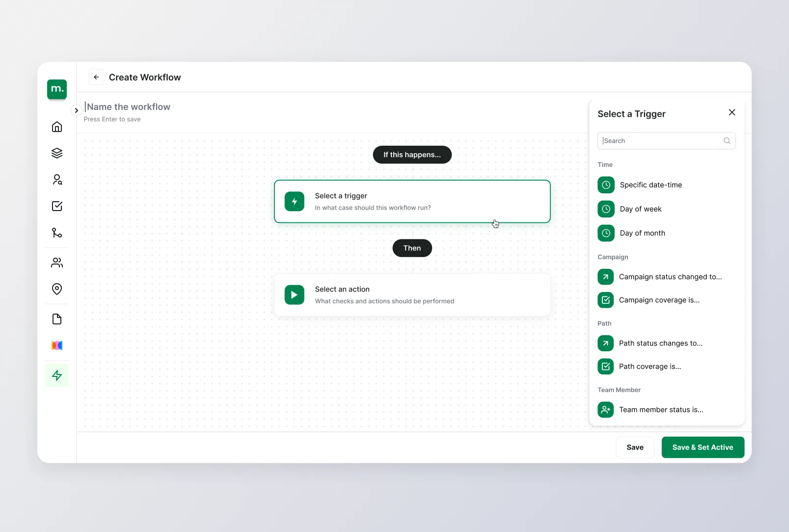Open the colorful app sidebar icon

click(x=57, y=346)
